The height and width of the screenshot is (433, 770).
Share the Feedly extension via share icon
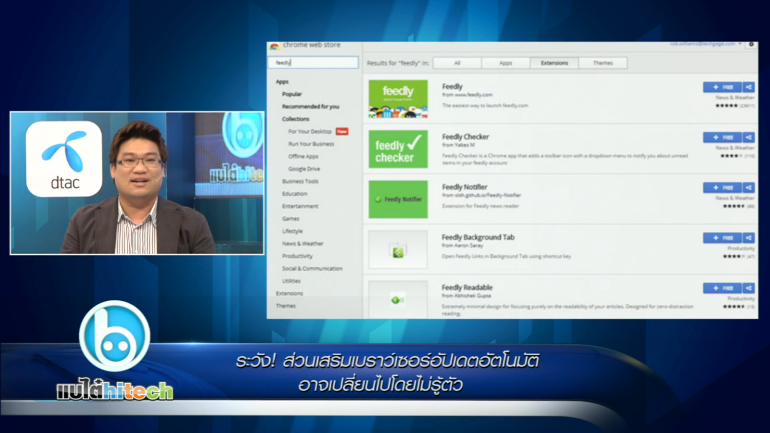pyautogui.click(x=748, y=88)
